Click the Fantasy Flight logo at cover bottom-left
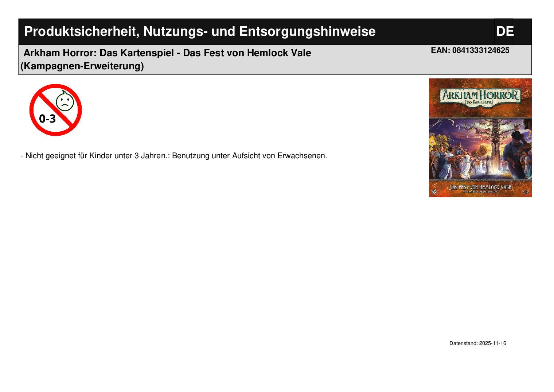 [x=434, y=192]
